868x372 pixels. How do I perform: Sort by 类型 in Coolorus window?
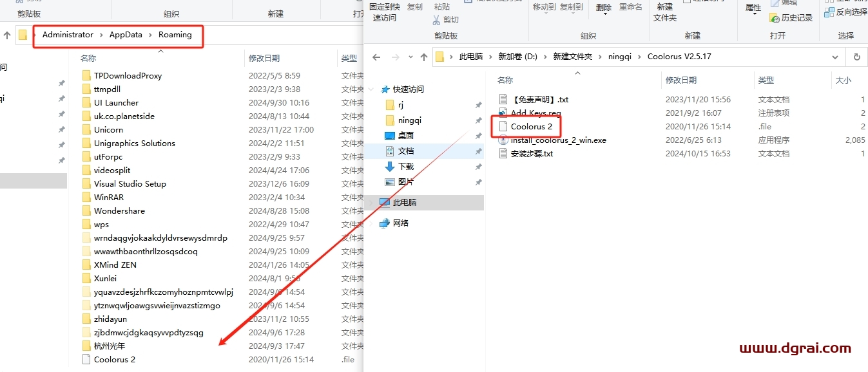766,80
